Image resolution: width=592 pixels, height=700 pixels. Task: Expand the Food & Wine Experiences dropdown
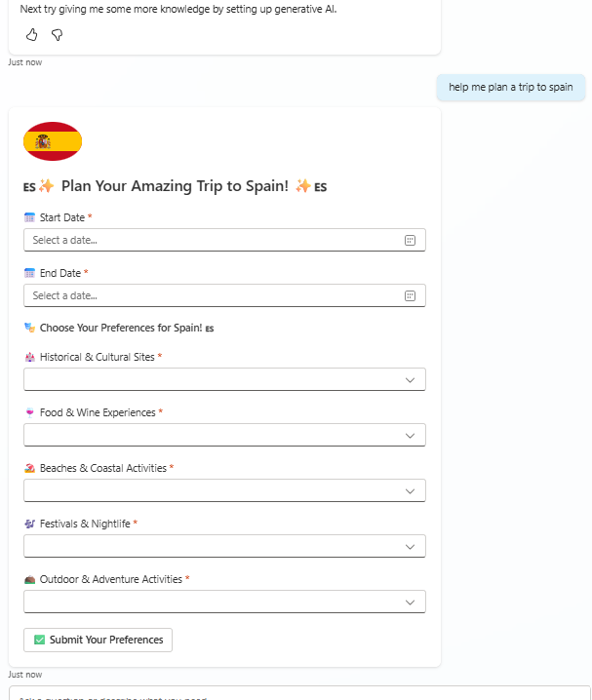224,435
